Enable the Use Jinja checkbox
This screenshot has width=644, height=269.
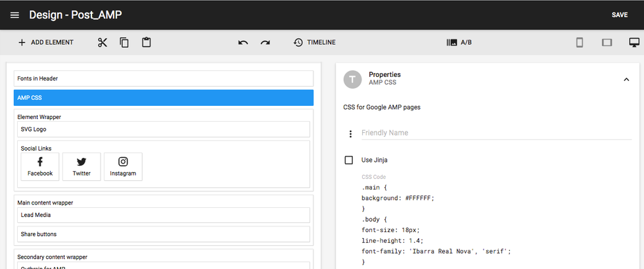(349, 160)
